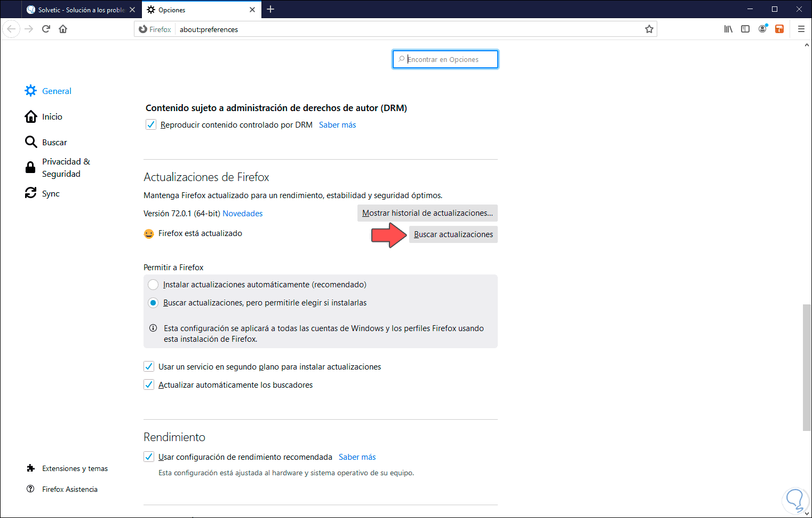Open the Novedades release notes link
812x518 pixels.
pyautogui.click(x=243, y=214)
